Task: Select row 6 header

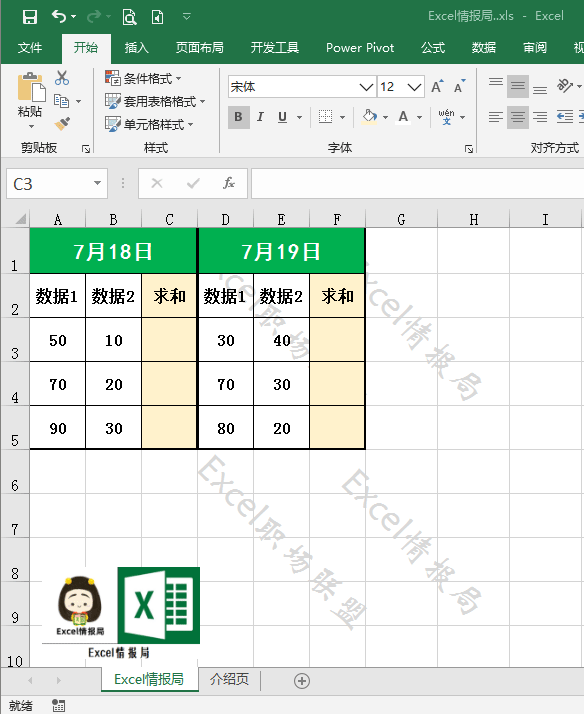Action: pyautogui.click(x=15, y=472)
